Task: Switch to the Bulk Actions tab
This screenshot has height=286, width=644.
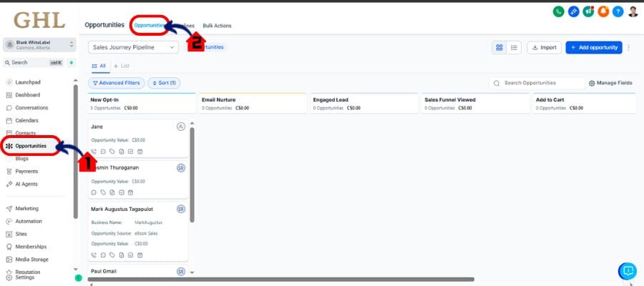Action: point(217,26)
